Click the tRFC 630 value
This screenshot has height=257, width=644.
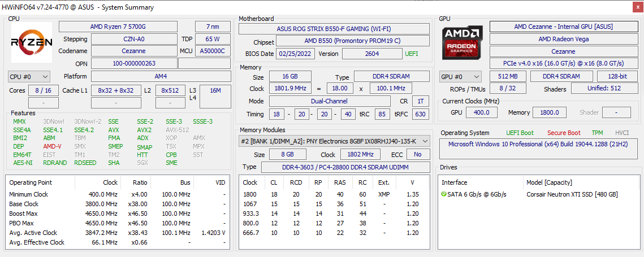click(421, 114)
